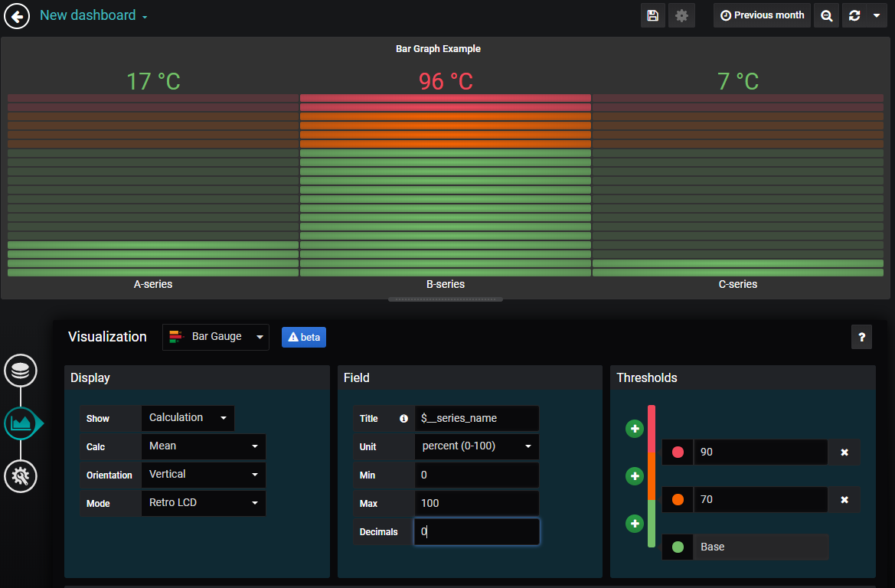Open the General settings gear-wrench icon

pyautogui.click(x=21, y=476)
